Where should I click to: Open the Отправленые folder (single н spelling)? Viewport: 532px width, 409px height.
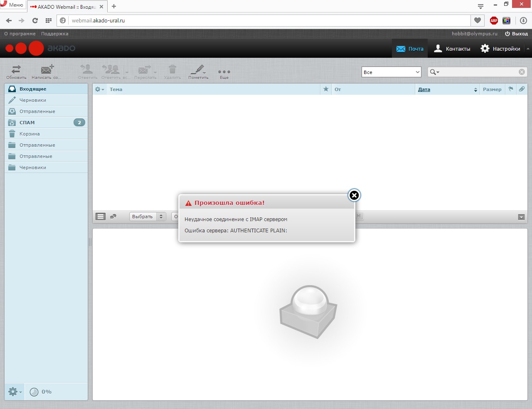click(x=46, y=156)
